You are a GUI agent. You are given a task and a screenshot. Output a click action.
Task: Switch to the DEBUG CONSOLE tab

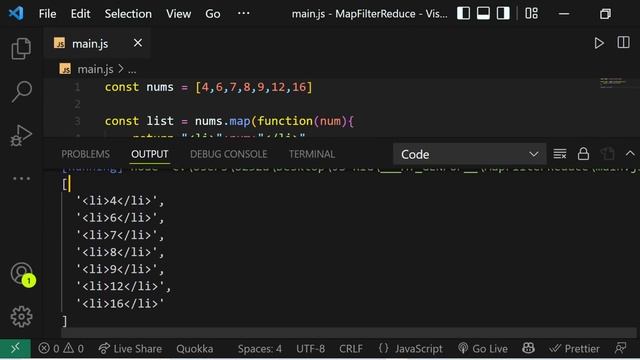[x=229, y=154]
